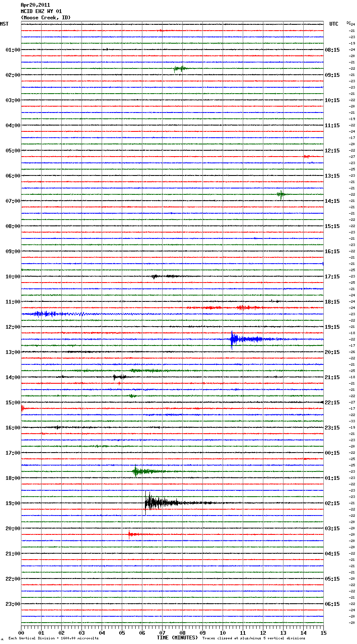Click the 09:00 MST hour label
The width and height of the screenshot is (357, 644).
click(x=13, y=251)
